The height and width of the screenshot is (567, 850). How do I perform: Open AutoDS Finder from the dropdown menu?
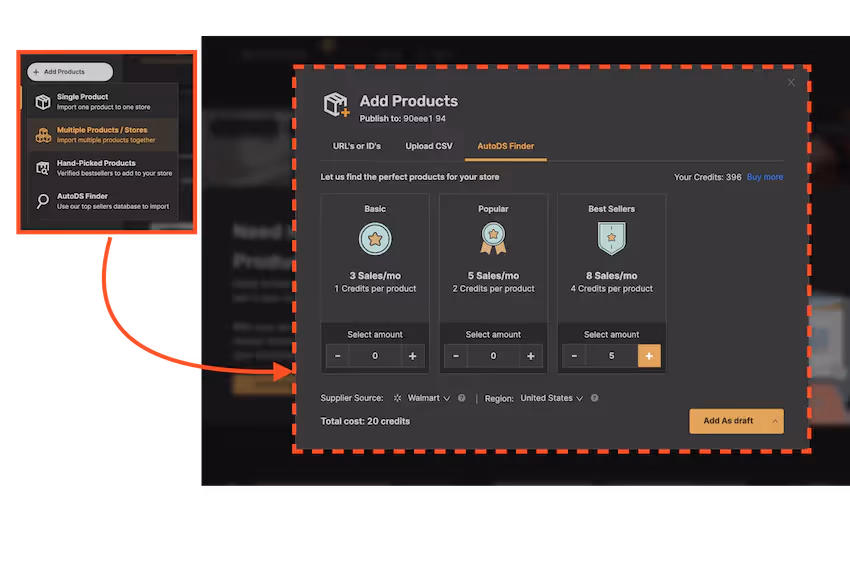tap(103, 201)
